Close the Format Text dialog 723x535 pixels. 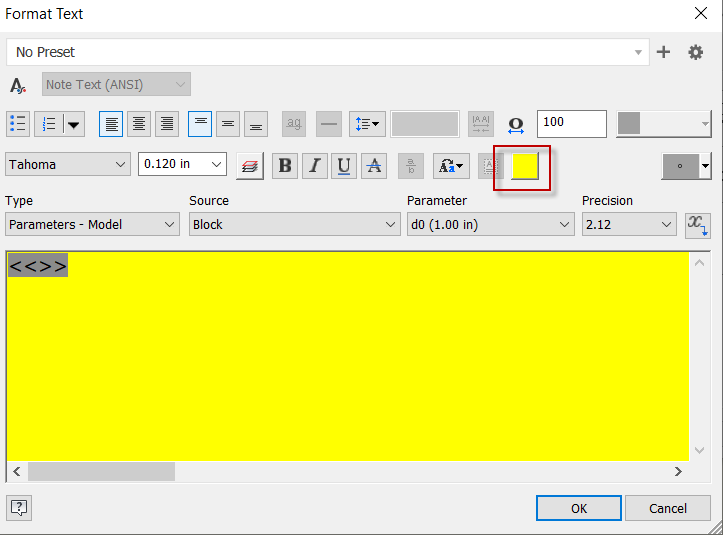701,13
